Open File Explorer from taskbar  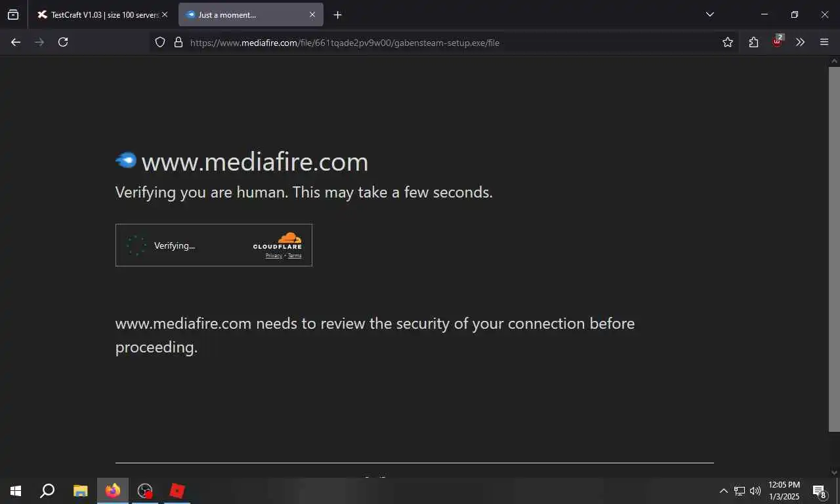pyautogui.click(x=80, y=491)
